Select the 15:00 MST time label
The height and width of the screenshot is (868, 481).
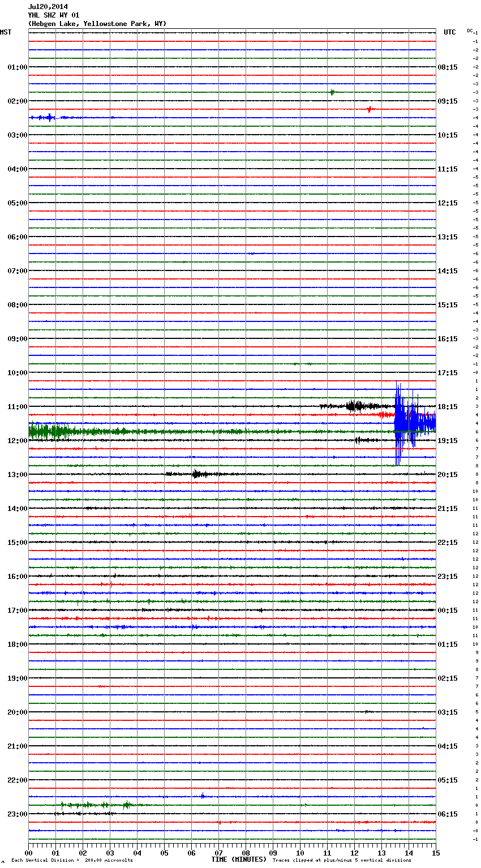click(x=18, y=543)
